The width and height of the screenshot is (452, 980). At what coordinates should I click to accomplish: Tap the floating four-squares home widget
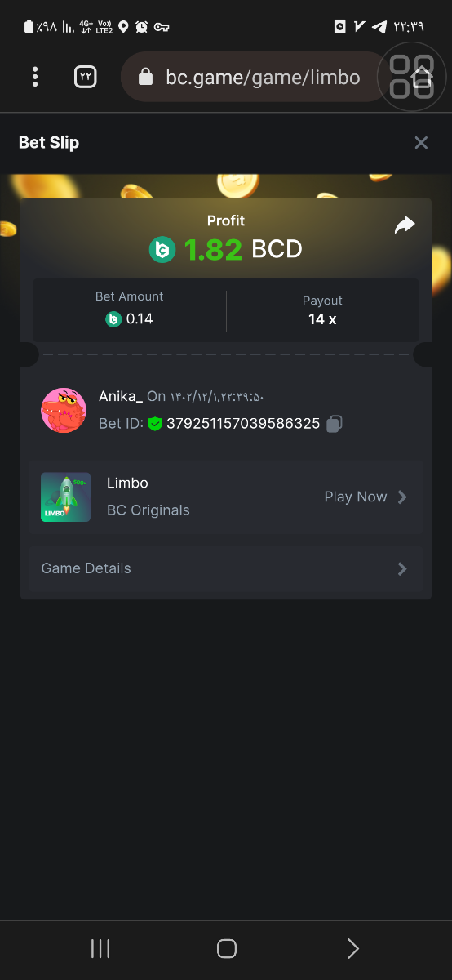coord(411,77)
